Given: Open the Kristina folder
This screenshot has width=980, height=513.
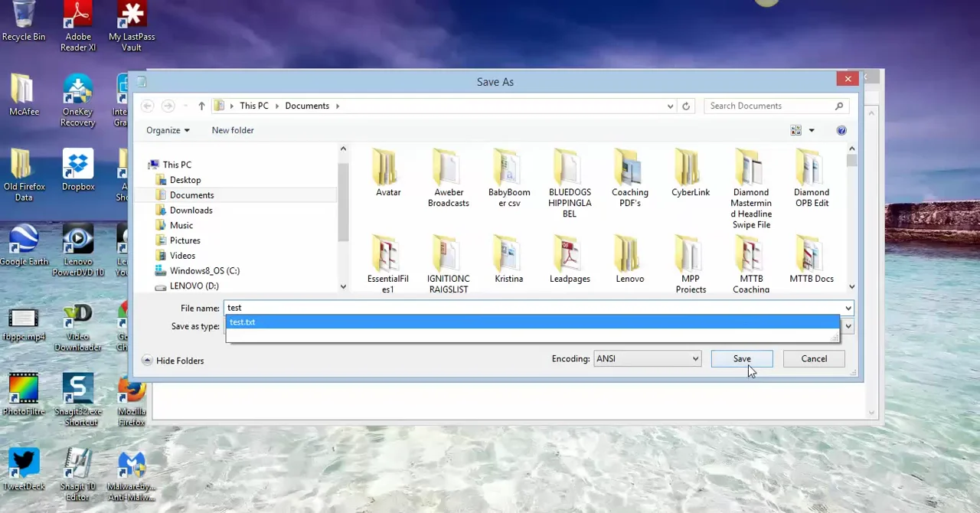Looking at the screenshot, I should click(x=509, y=260).
